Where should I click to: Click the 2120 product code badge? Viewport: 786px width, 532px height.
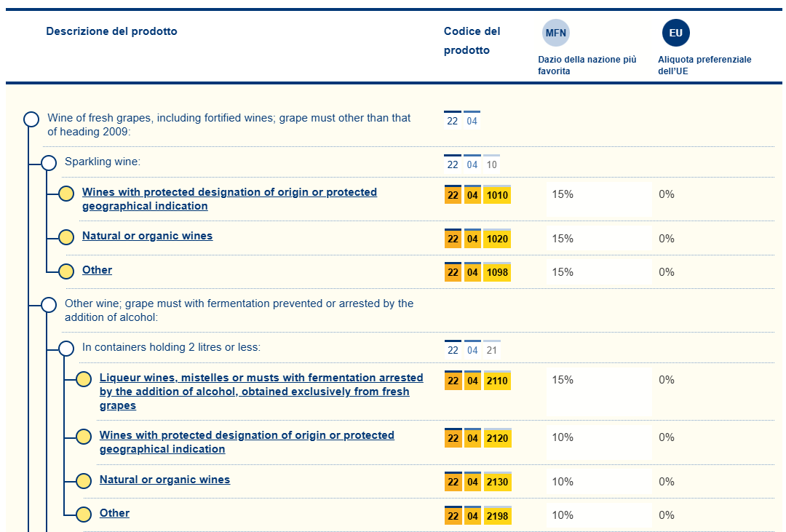tap(497, 438)
